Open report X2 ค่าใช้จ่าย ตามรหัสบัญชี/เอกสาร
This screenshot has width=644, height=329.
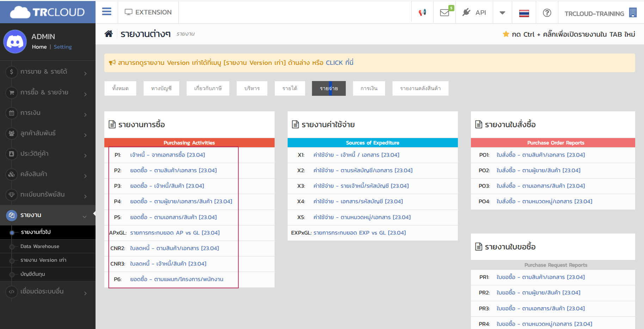tap(363, 170)
